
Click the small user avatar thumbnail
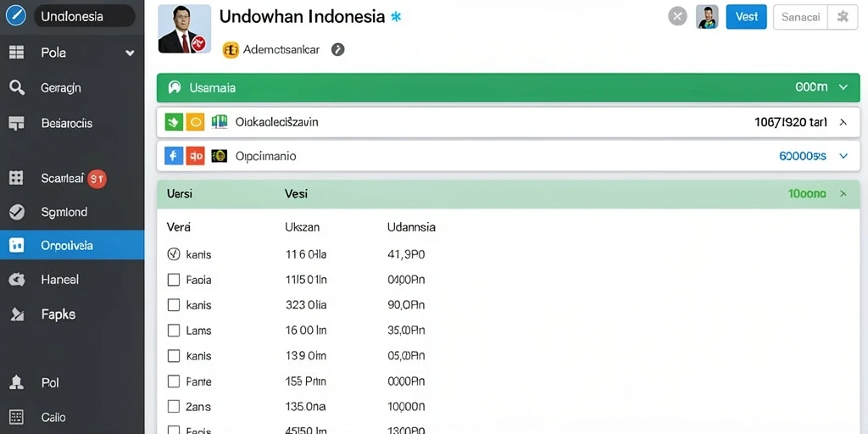click(x=707, y=17)
